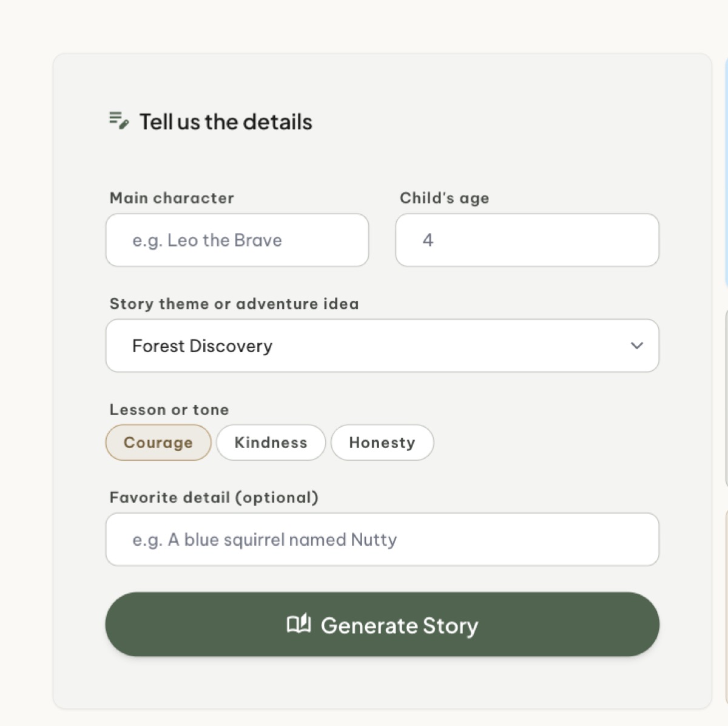Open the Forest Discovery theme dropdown

[x=382, y=345]
